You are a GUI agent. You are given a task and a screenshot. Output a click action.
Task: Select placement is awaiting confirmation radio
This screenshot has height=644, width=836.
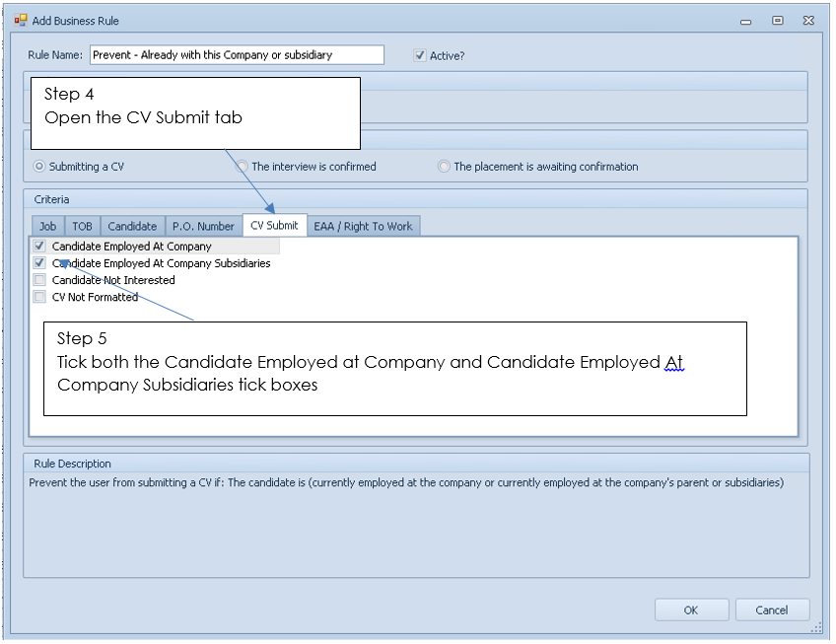(444, 167)
